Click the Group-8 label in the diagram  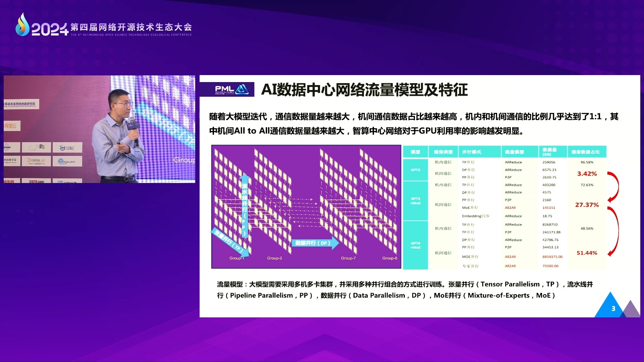point(389,258)
